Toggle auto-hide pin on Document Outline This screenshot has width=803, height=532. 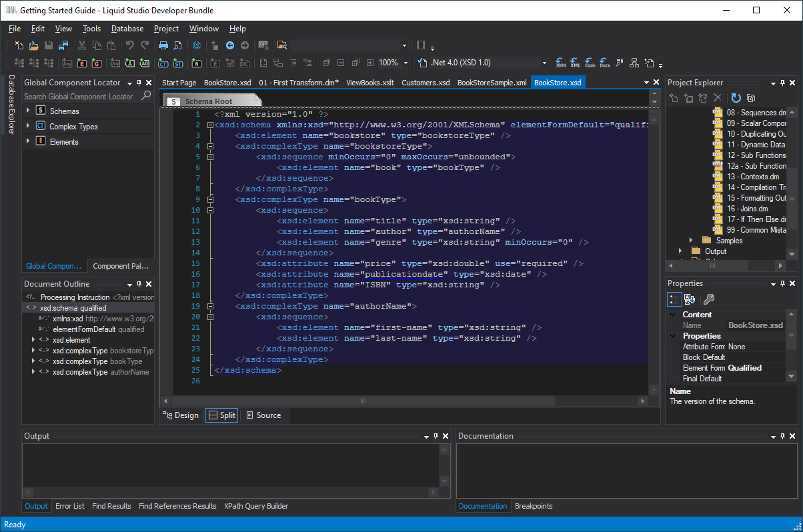coord(139,283)
